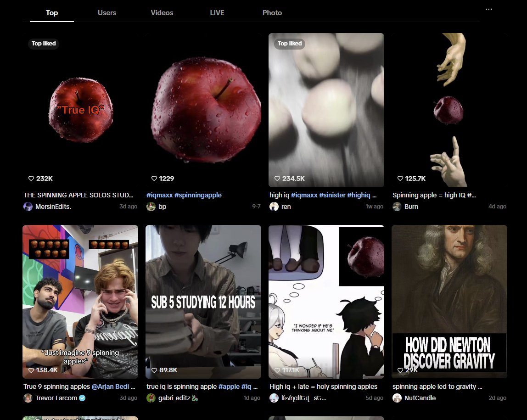Viewport: 527px width, 420px height.
Task: Click the Top liked badge on the True IQ video
Action: [44, 44]
